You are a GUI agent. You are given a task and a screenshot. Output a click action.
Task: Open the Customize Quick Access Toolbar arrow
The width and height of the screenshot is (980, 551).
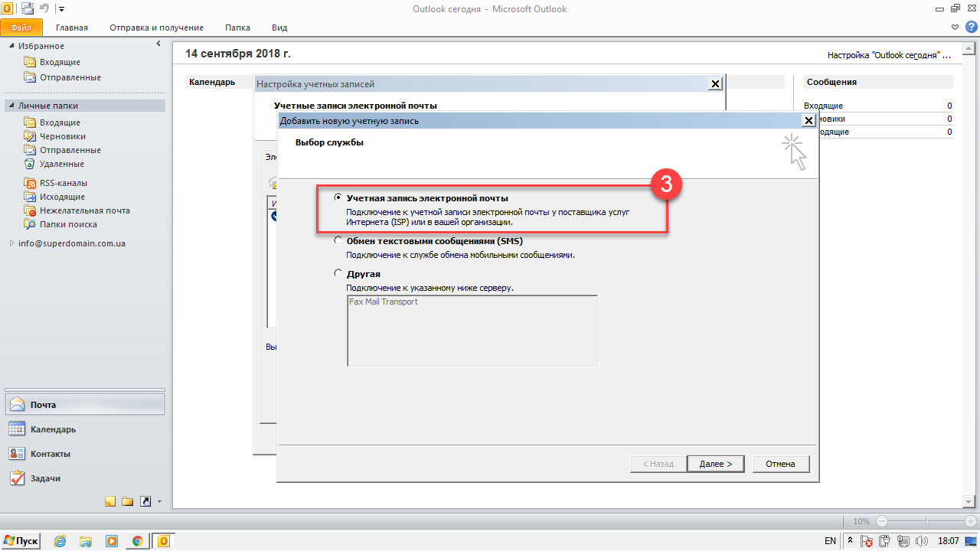(x=61, y=9)
